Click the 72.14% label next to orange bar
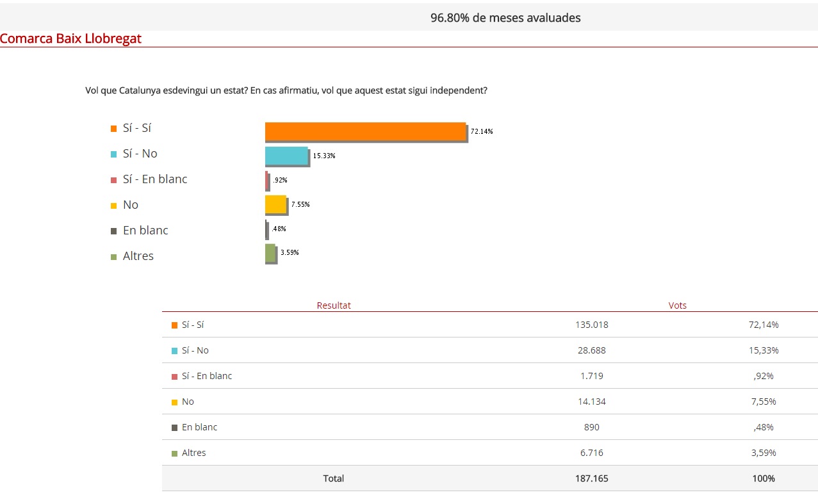The width and height of the screenshot is (818, 504). [482, 131]
